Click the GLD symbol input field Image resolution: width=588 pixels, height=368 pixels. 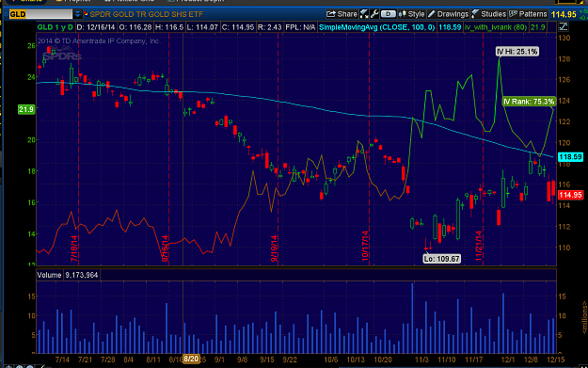(x=40, y=14)
